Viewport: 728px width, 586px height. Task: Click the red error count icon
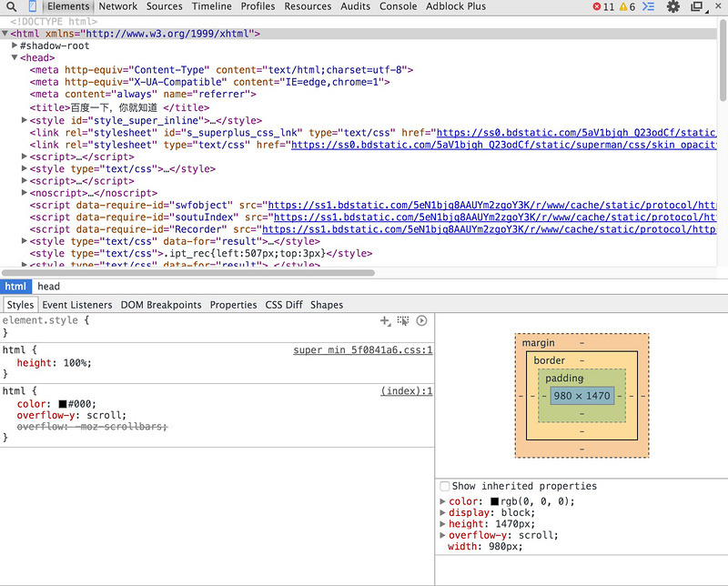point(597,6)
